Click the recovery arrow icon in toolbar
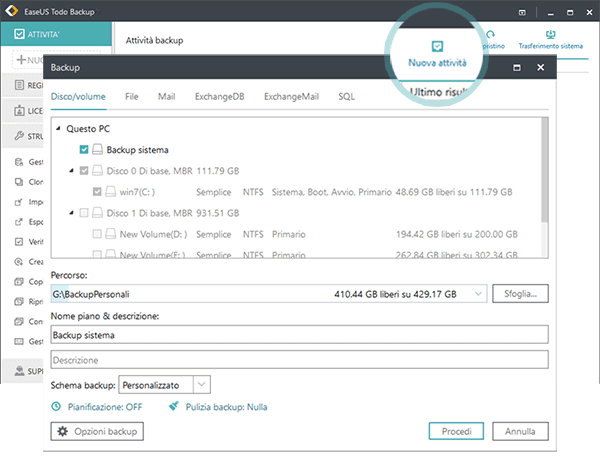This screenshot has width=600, height=475. tap(490, 35)
